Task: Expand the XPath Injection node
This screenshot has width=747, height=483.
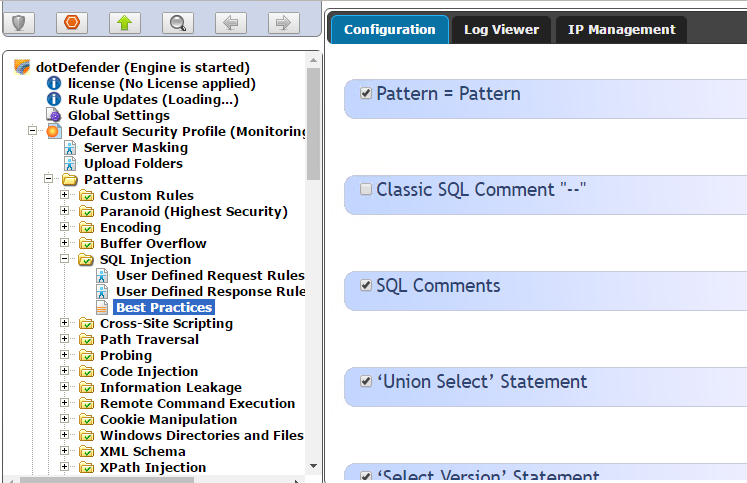Action: pos(64,466)
